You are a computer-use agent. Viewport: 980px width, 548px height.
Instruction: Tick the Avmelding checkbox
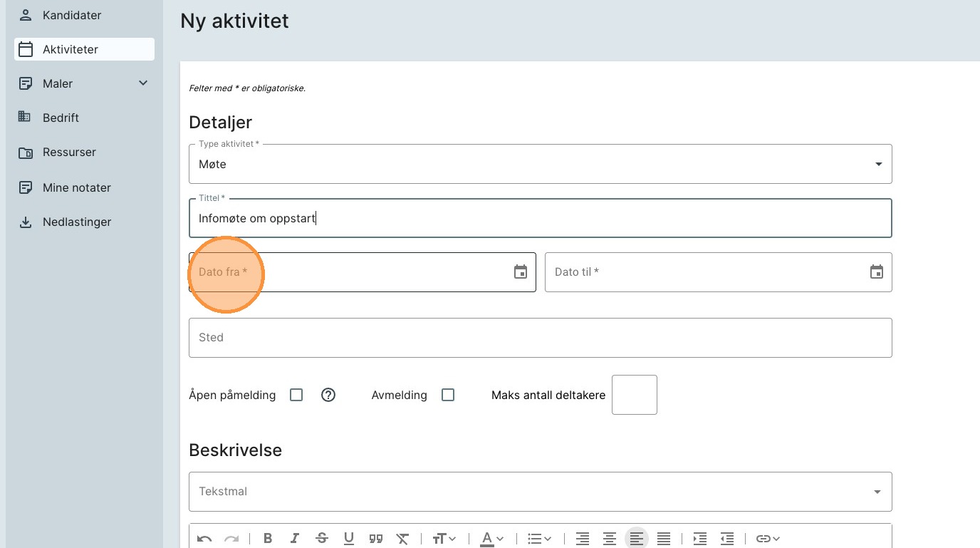pos(448,395)
